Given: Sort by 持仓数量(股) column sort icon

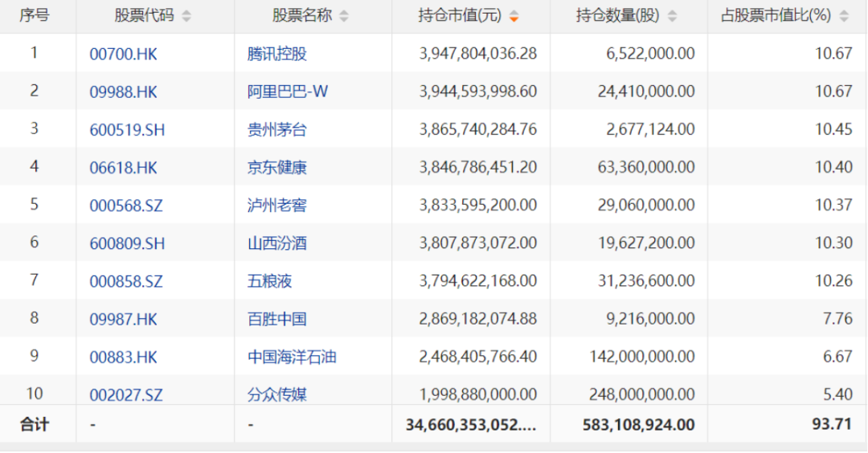Looking at the screenshot, I should pos(672,16).
